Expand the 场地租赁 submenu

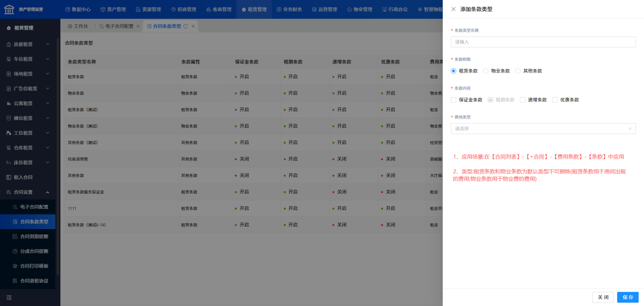[48, 74]
